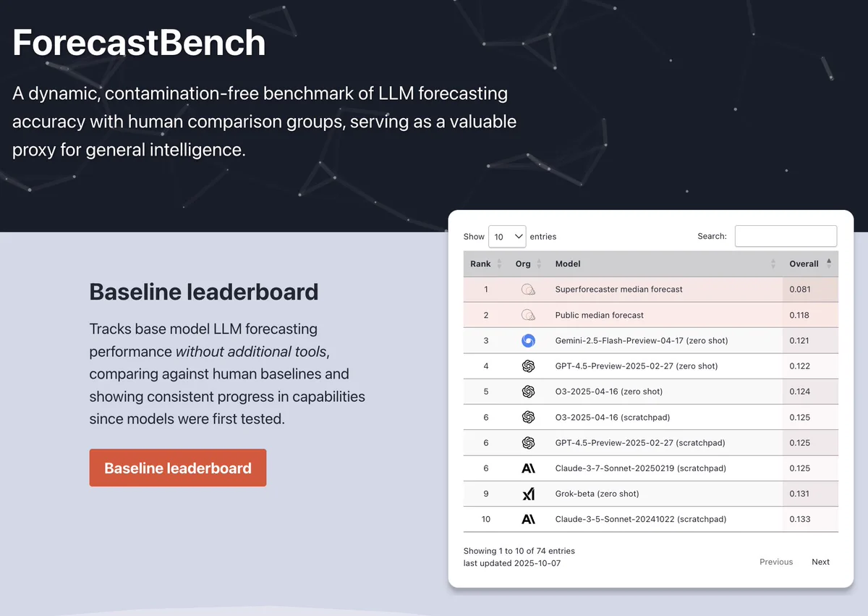Click the Public median forecast org icon
868x616 pixels.
click(528, 315)
